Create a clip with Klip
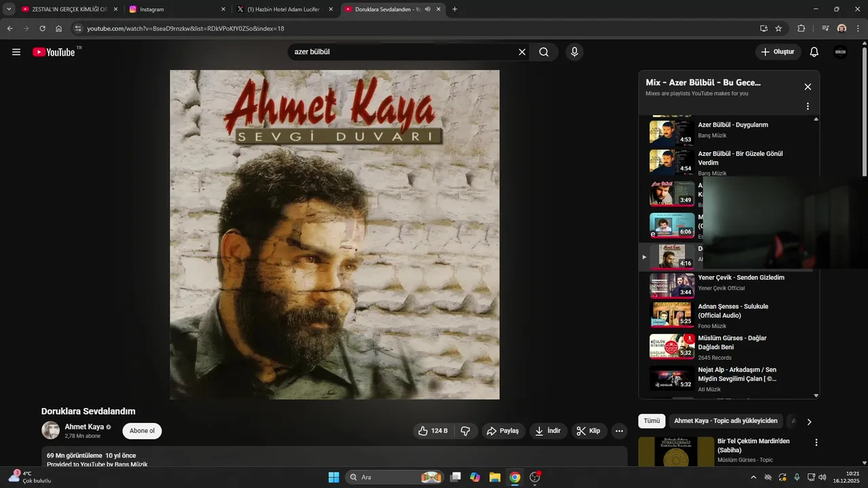868x488 pixels. point(589,431)
